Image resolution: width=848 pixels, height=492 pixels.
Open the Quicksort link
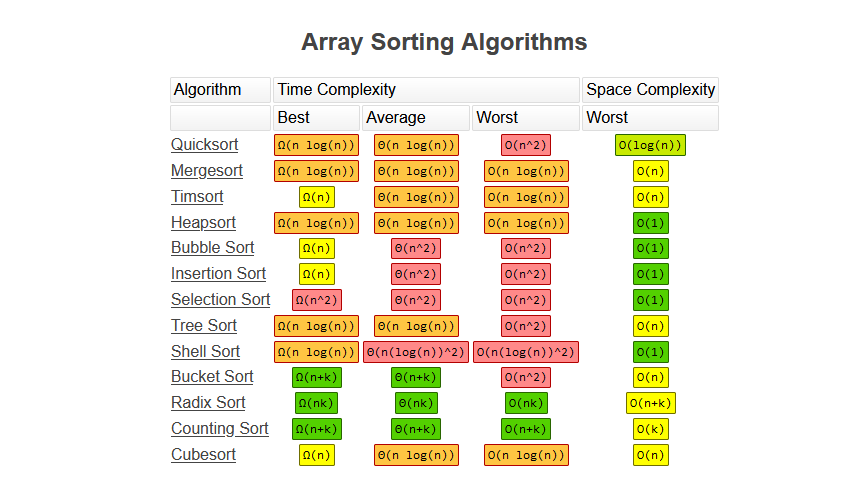pyautogui.click(x=204, y=145)
